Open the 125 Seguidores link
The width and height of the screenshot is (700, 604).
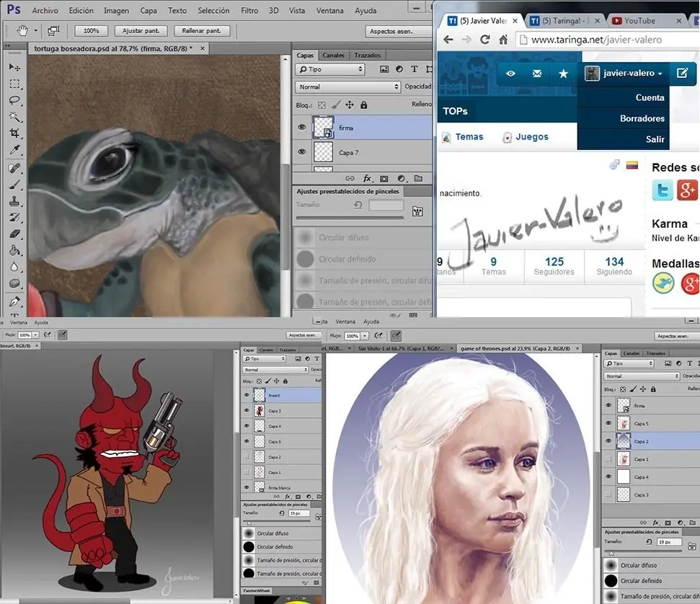click(554, 266)
